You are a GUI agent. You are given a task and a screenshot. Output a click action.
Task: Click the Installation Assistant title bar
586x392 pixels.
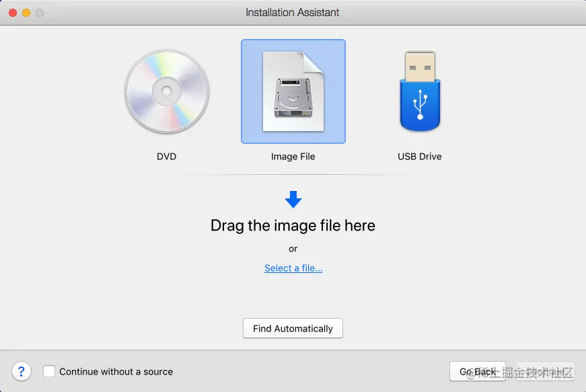[x=293, y=12]
